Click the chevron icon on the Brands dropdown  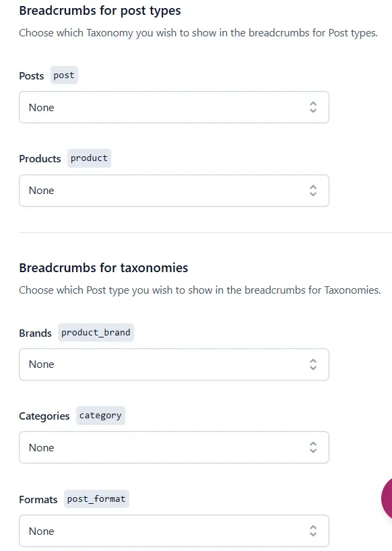(313, 364)
